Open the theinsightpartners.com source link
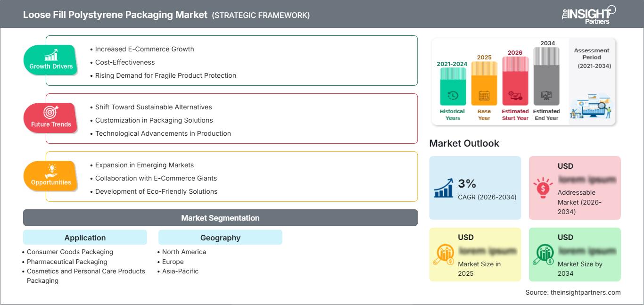This screenshot has width=644, height=305. pyautogui.click(x=573, y=292)
